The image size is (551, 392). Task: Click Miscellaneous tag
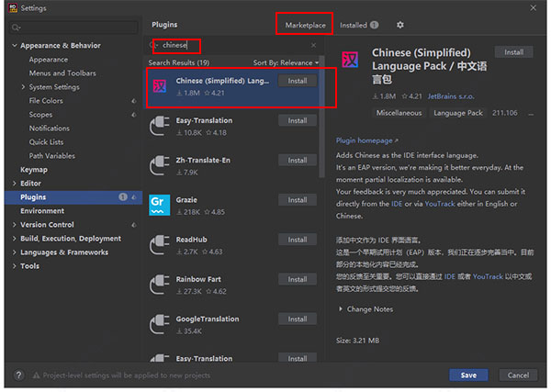399,113
